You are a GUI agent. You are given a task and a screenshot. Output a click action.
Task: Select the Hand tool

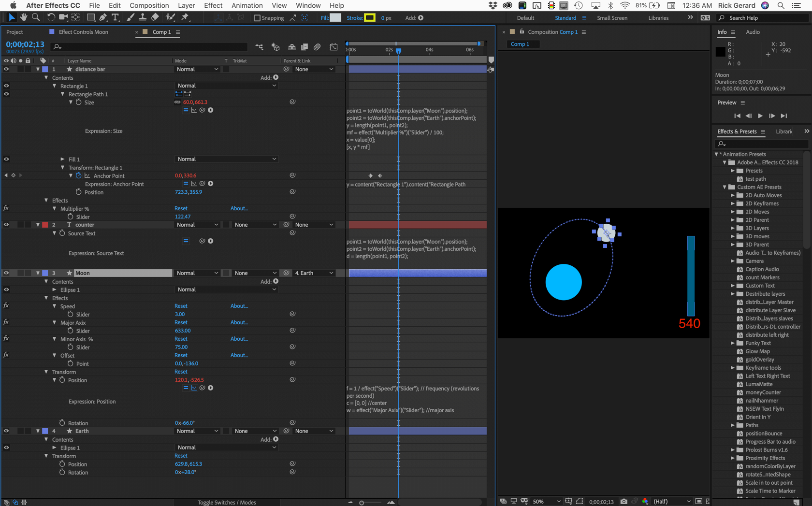pos(23,17)
